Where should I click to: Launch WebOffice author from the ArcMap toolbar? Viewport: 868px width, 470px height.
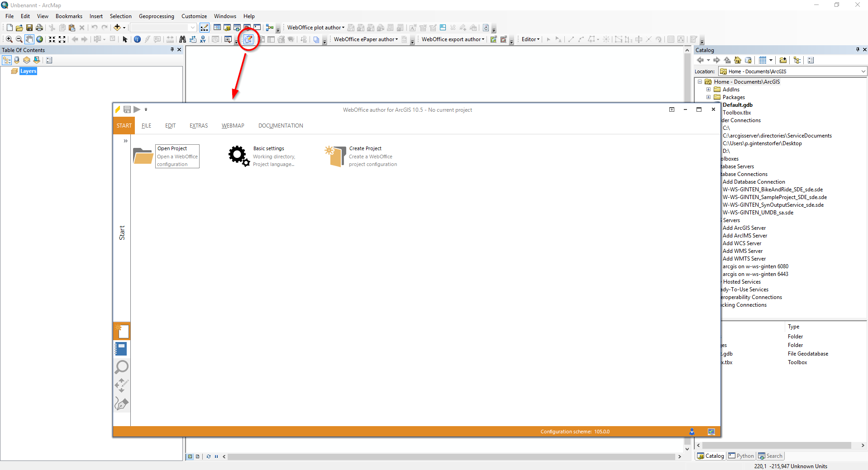click(x=248, y=39)
